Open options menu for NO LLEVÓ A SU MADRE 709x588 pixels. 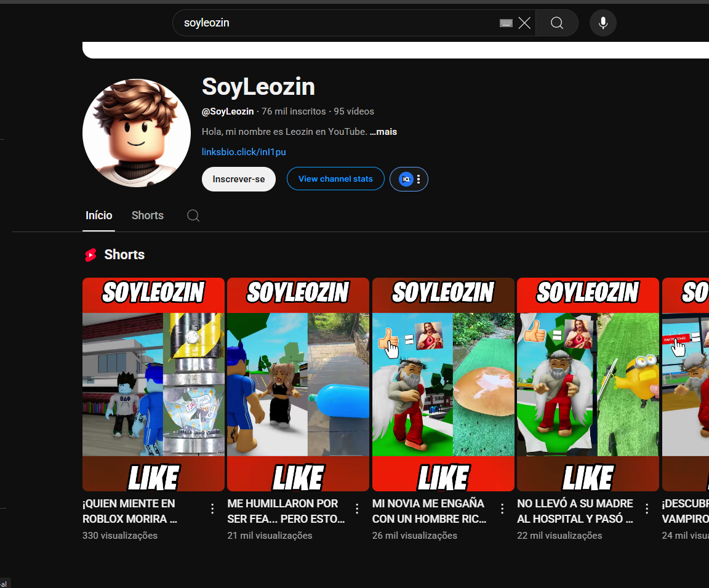click(647, 509)
